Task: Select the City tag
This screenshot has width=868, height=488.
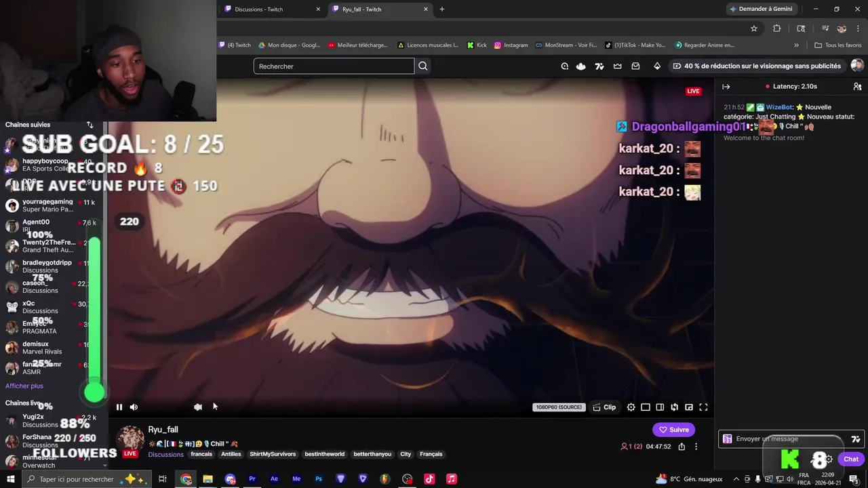Action: [406, 454]
